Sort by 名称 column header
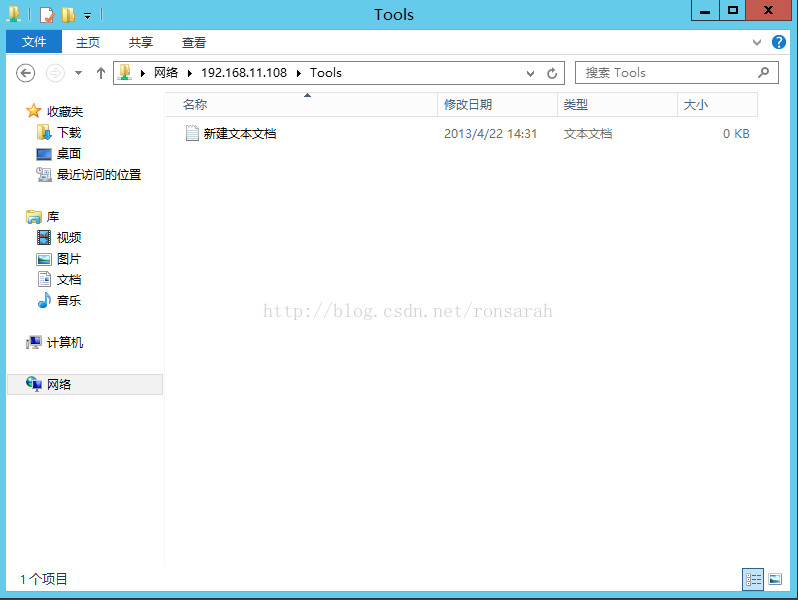798x600 pixels. click(x=301, y=105)
